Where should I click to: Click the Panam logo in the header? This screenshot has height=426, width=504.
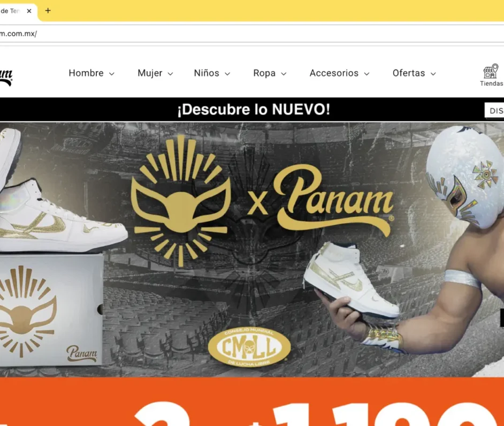tap(6, 78)
